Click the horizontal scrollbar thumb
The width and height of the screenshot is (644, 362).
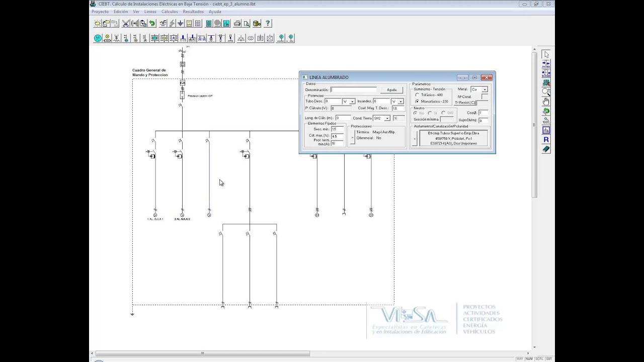pos(202,353)
